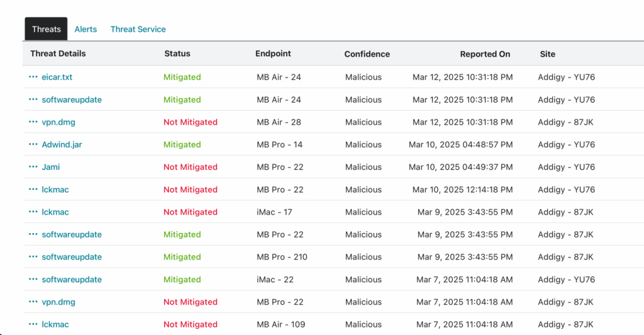Click the ellipsis next to softwareupdate on MB Pro - 210
Screen dimensions: 644x335
(x=33, y=257)
